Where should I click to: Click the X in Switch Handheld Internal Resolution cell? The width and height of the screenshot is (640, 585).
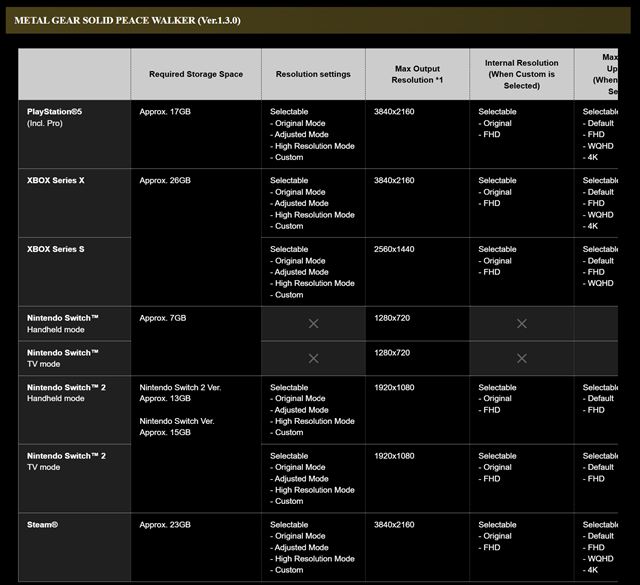click(x=522, y=323)
